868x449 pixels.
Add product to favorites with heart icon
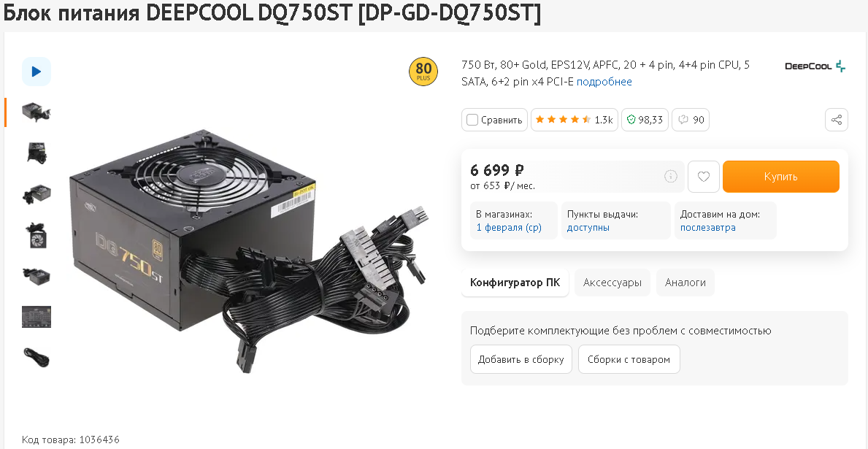(x=704, y=177)
